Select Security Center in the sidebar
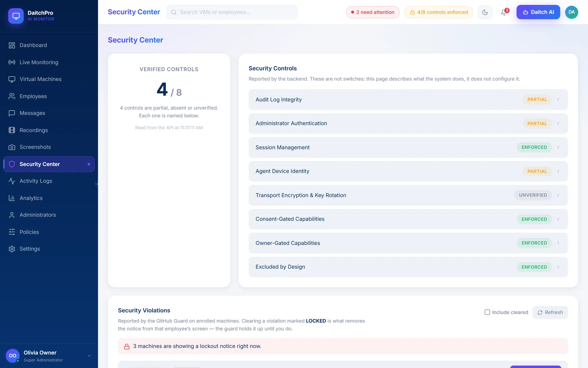Viewport: 588px width, 368px height. (49, 164)
